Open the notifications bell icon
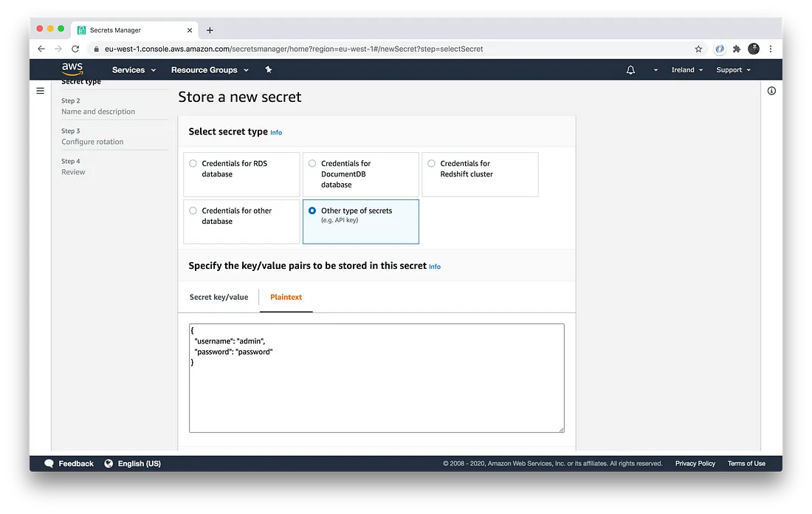This screenshot has height=514, width=812. (x=630, y=70)
